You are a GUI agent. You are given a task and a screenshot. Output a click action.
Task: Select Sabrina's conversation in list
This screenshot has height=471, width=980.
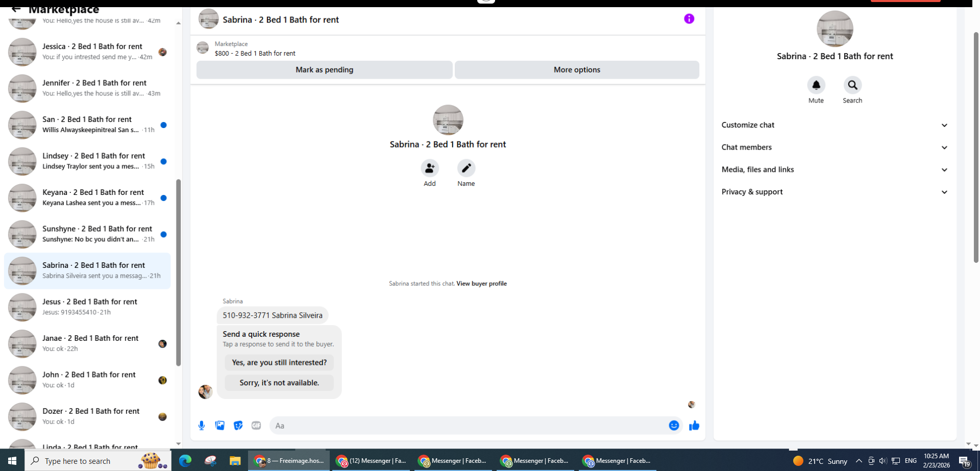[x=87, y=270]
